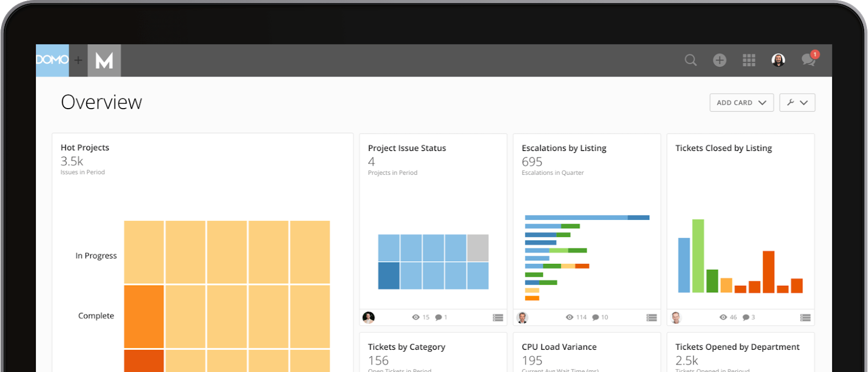Image resolution: width=868 pixels, height=372 pixels.
Task: Expand the ADD CARD dropdown
Action: pos(741,103)
